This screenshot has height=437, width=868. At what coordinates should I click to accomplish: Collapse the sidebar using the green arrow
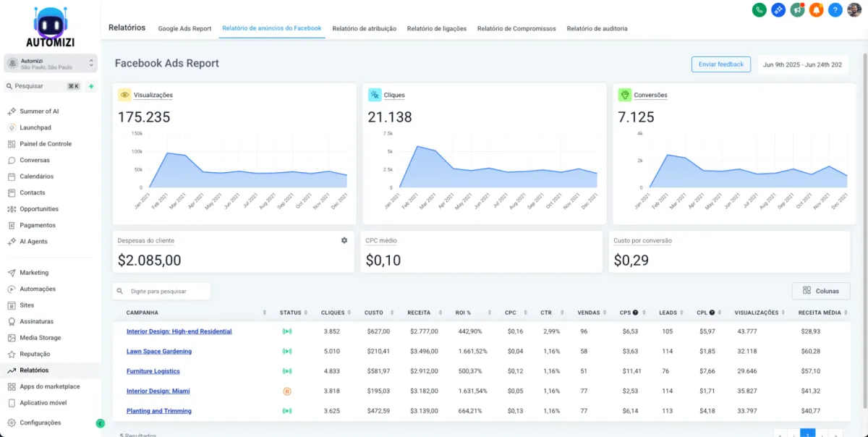[x=100, y=423]
